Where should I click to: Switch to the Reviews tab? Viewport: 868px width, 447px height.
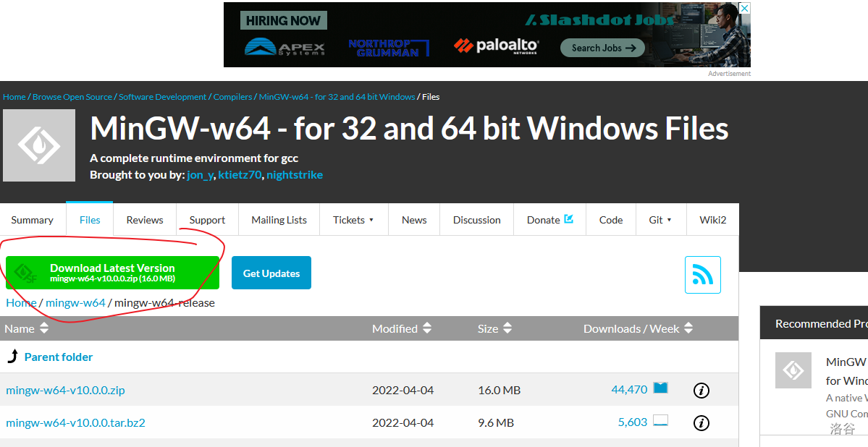(x=145, y=220)
